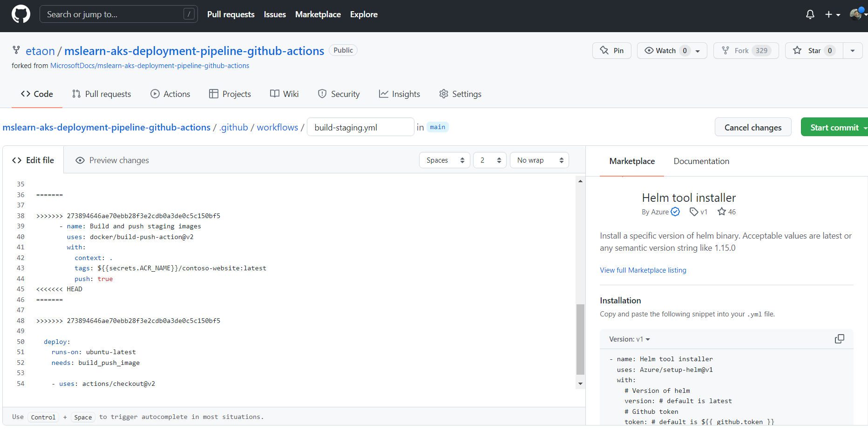The width and height of the screenshot is (868, 432).
Task: Open the Insights tab
Action: [x=399, y=94]
